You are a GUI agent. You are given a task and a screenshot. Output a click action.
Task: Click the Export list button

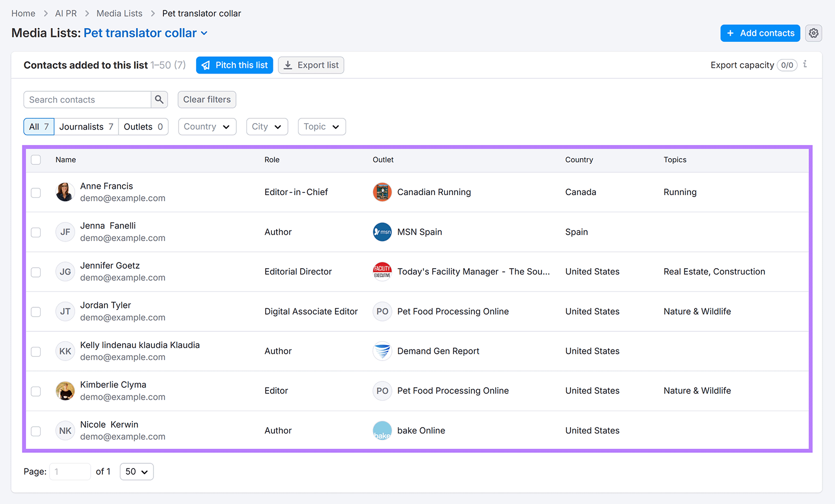(x=311, y=65)
